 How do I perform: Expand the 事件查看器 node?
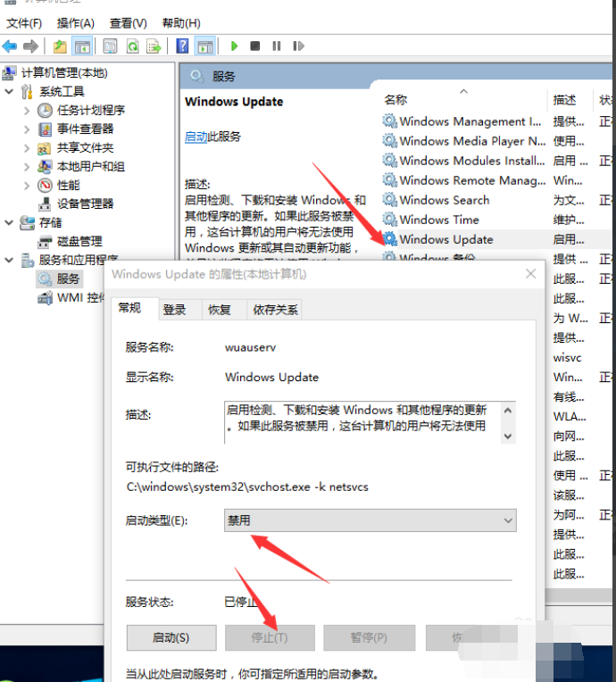pyautogui.click(x=27, y=129)
